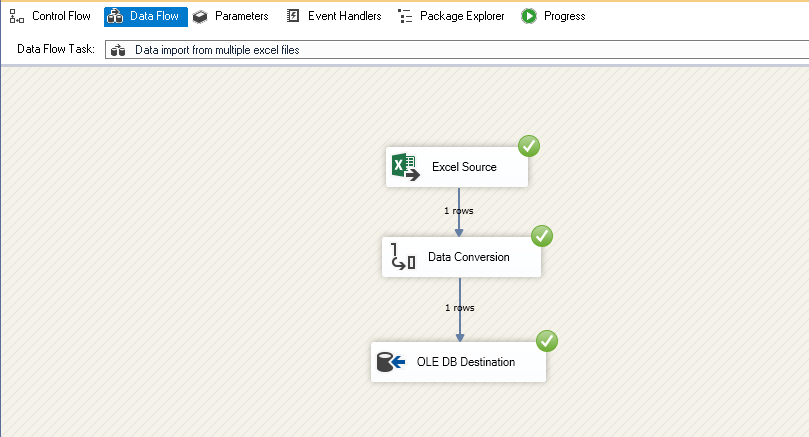Select the OLE DB Destination component label
Viewport: 809px width, 437px height.
[x=465, y=362]
